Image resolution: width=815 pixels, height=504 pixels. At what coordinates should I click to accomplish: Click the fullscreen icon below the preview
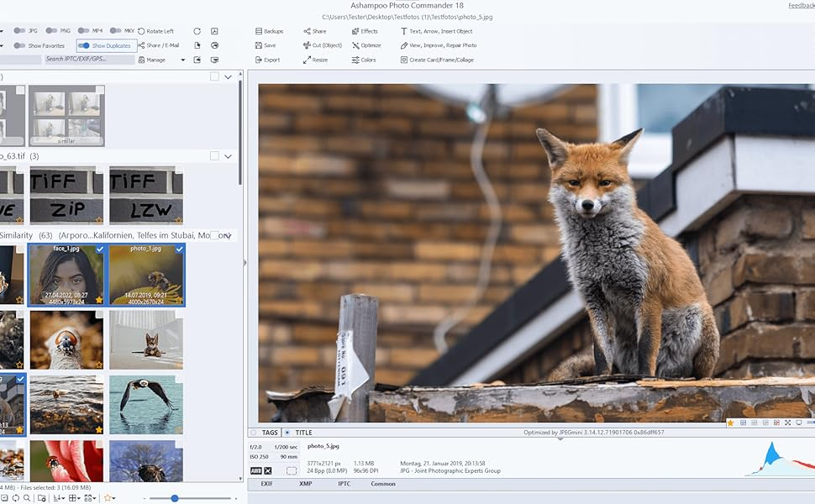787,423
